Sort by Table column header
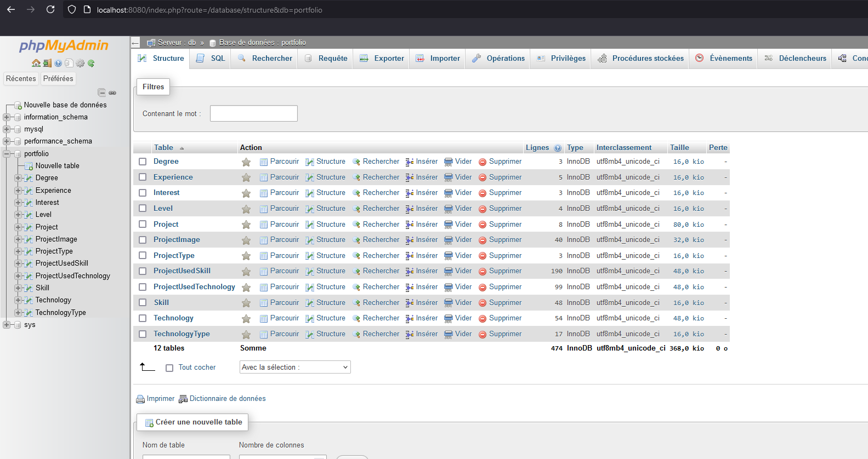This screenshot has width=868, height=459. 163,147
